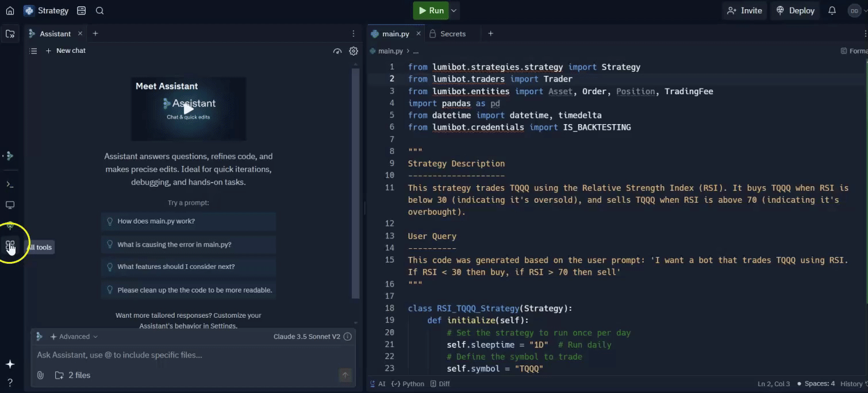Image resolution: width=868 pixels, height=393 pixels.
Task: Open the AI status bar item
Action: point(378,384)
